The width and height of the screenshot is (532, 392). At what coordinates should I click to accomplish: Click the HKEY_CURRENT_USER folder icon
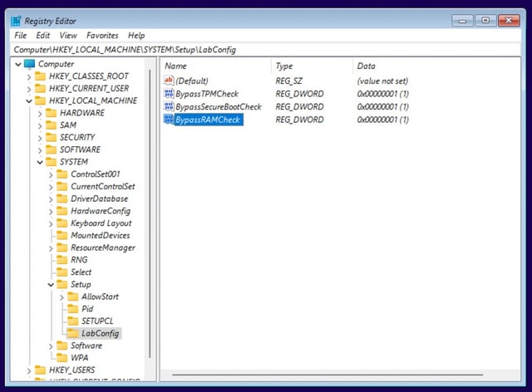(x=41, y=89)
